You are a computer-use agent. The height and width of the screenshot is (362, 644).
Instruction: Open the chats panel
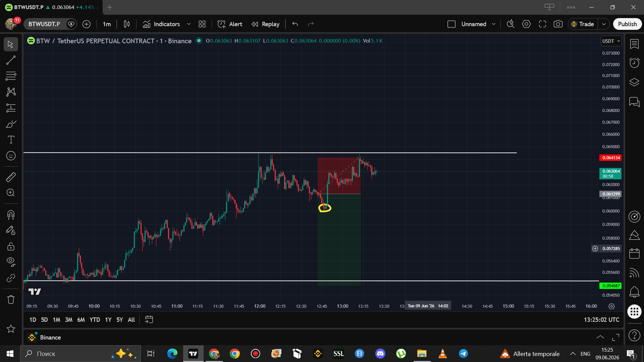(x=634, y=102)
